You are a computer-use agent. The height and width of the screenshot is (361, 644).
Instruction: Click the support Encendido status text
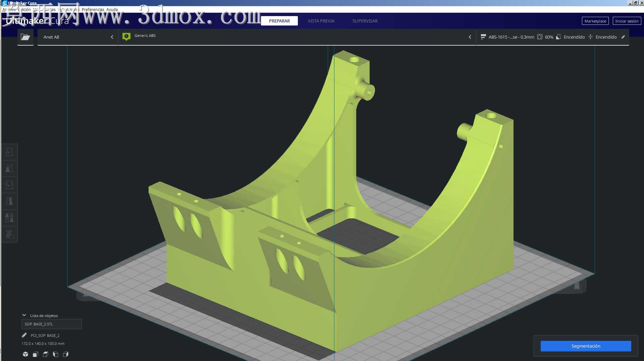click(574, 37)
